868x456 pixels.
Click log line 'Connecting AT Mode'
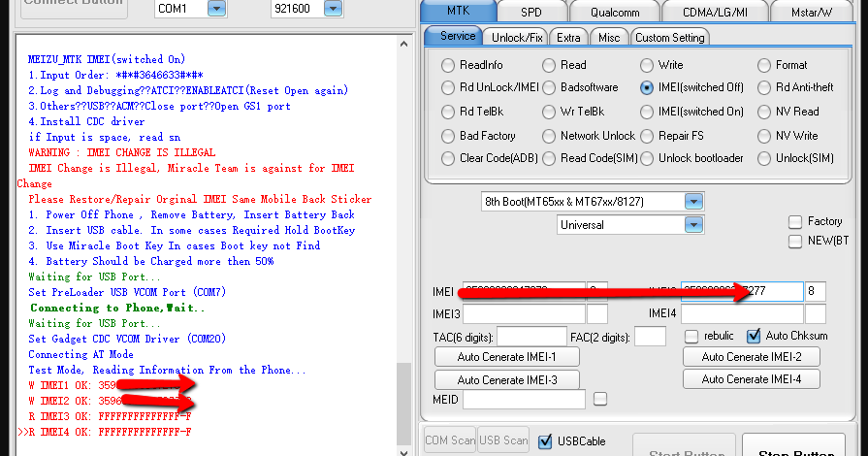pos(80,354)
